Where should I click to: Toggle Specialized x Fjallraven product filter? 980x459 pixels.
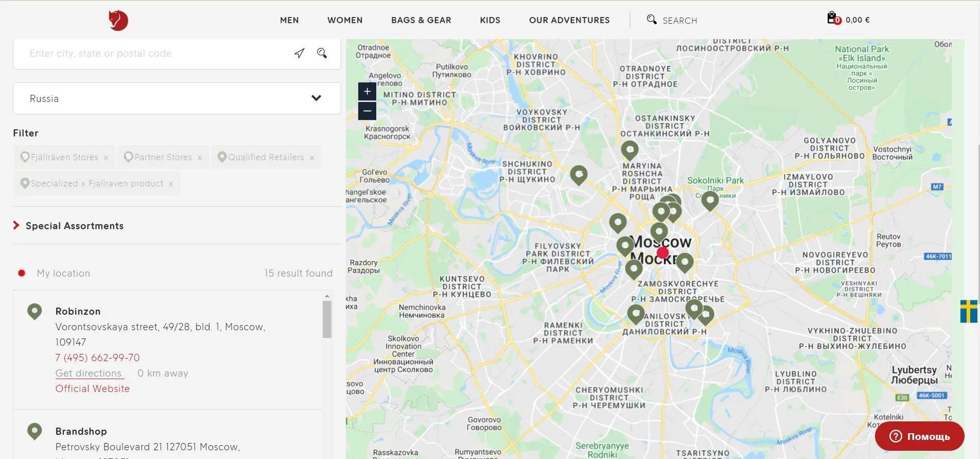(97, 183)
